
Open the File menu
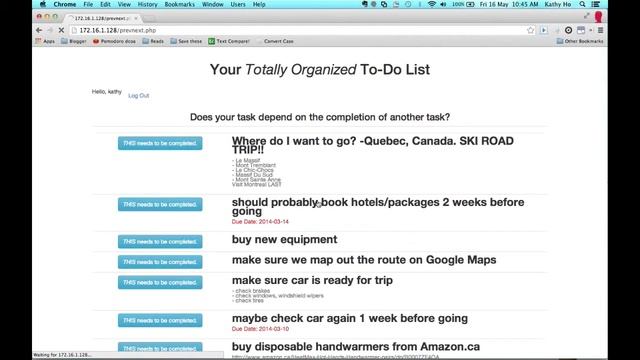pos(88,4)
